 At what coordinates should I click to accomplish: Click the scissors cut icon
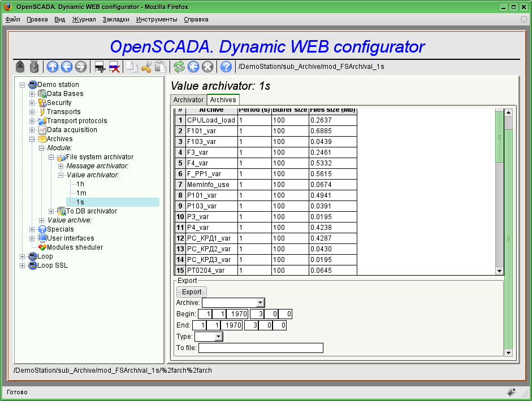[x=146, y=67]
